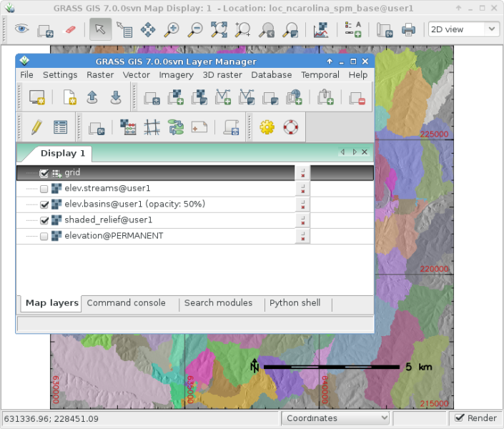Click Save workspace download icon
Image resolution: width=504 pixels, height=429 pixels.
(116, 97)
